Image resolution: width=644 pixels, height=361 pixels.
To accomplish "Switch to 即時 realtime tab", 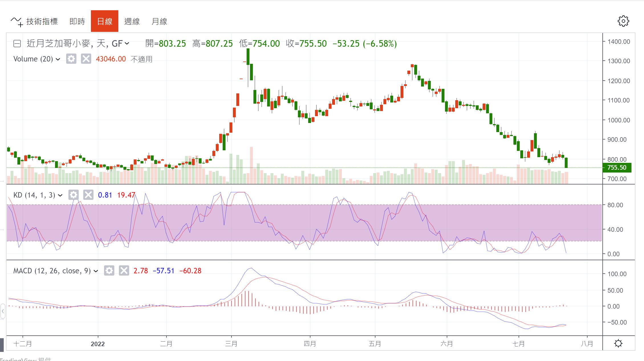I will [77, 21].
